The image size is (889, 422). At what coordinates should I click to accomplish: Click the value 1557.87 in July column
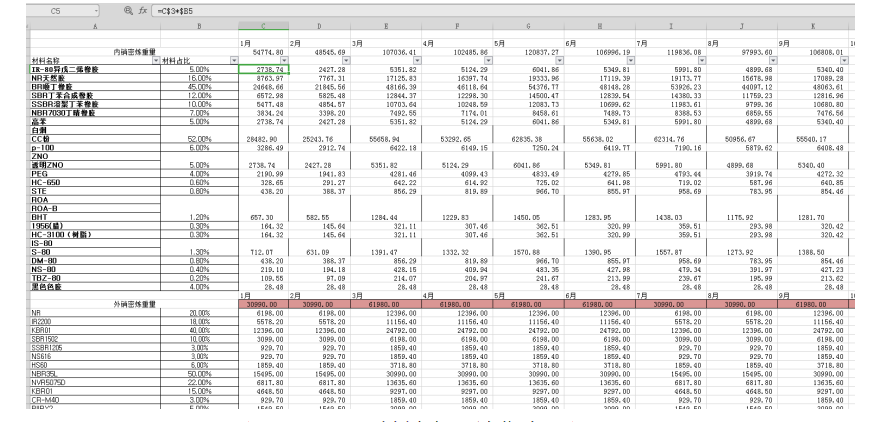point(671,252)
